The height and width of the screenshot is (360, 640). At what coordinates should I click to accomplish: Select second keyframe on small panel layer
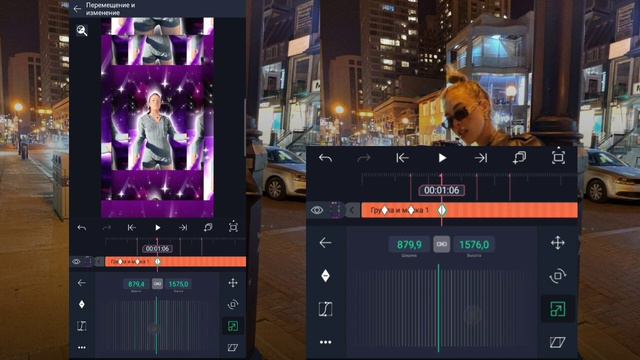pyautogui.click(x=138, y=262)
